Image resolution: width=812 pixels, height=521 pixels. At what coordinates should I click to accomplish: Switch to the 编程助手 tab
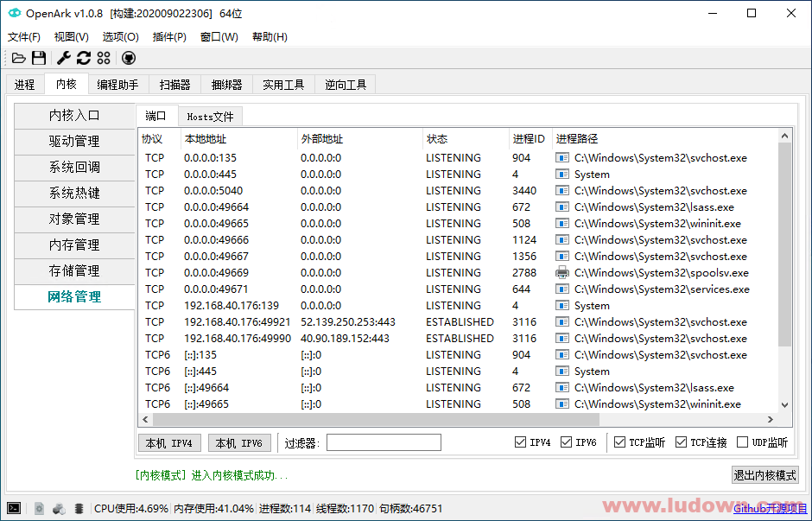(118, 85)
